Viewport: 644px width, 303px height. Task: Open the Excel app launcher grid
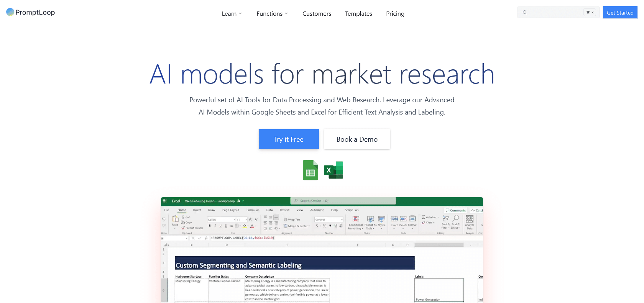(164, 201)
